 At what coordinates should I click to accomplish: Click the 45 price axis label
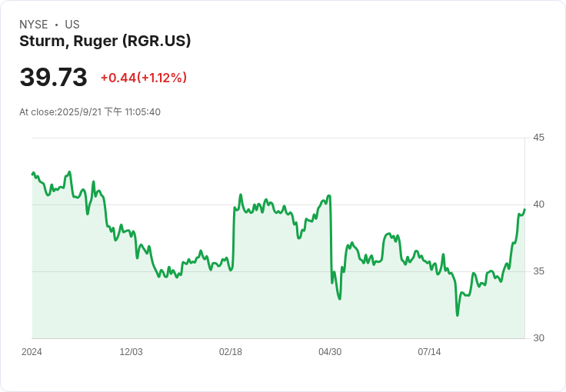(538, 138)
